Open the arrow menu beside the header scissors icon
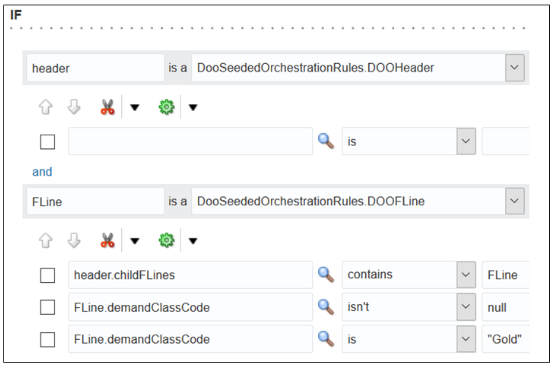554x365 pixels. 135,107
